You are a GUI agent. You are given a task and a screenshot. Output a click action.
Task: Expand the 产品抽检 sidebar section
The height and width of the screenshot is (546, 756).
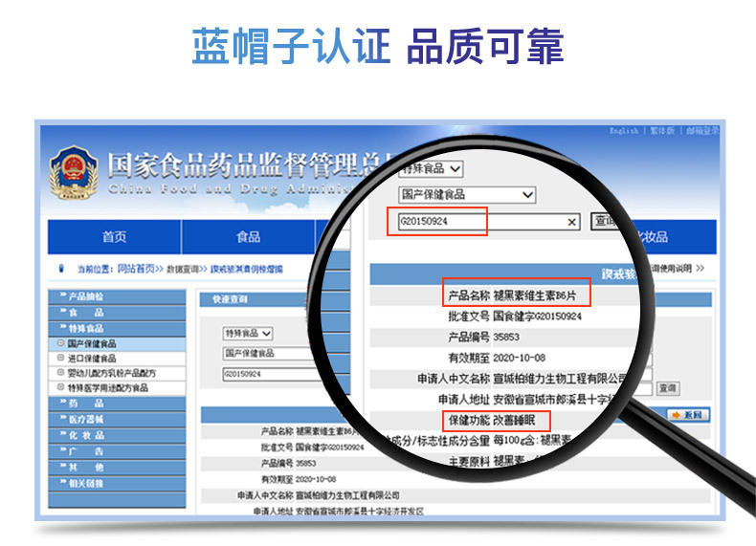[x=116, y=296]
